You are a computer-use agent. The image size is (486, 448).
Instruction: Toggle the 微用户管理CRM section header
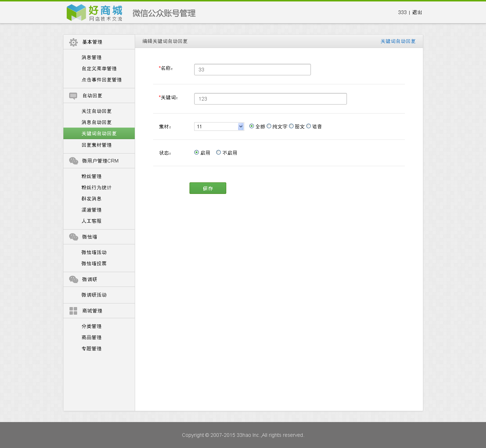[99, 161]
